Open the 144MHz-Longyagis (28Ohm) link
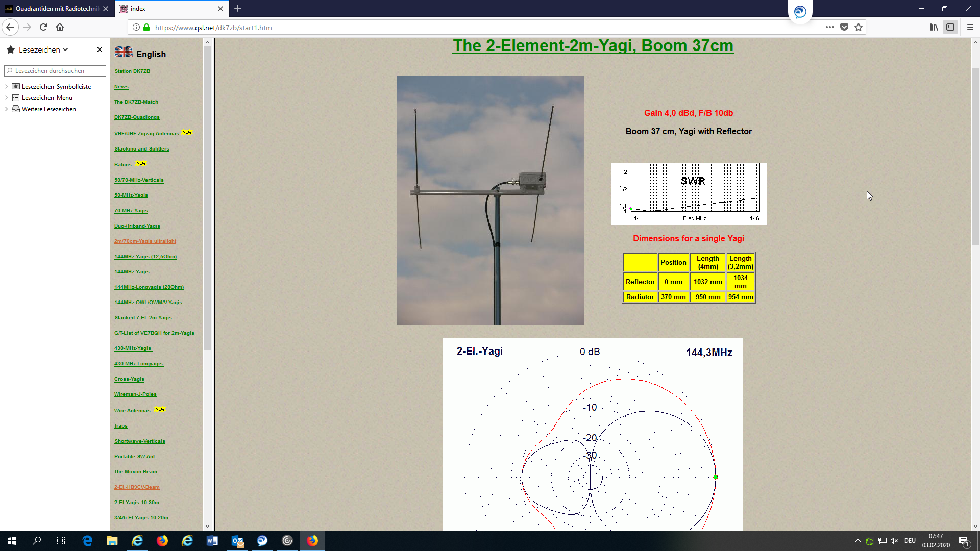 click(x=149, y=287)
